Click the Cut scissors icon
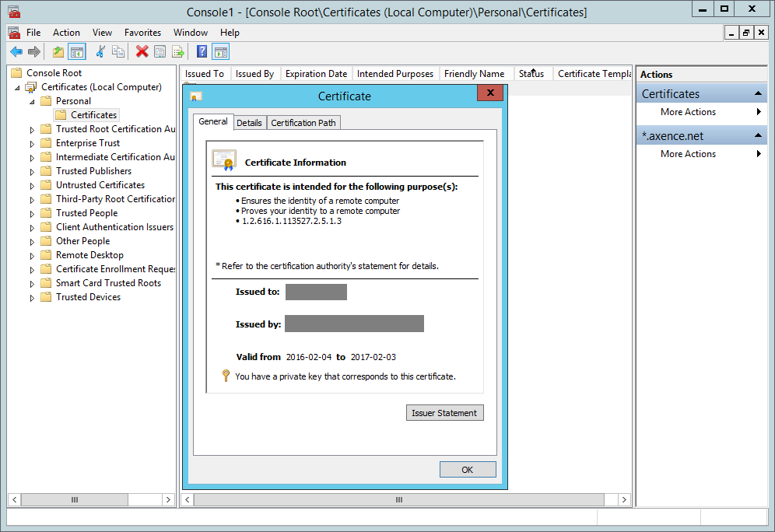Viewport: 775px width, 532px height. tap(100, 52)
